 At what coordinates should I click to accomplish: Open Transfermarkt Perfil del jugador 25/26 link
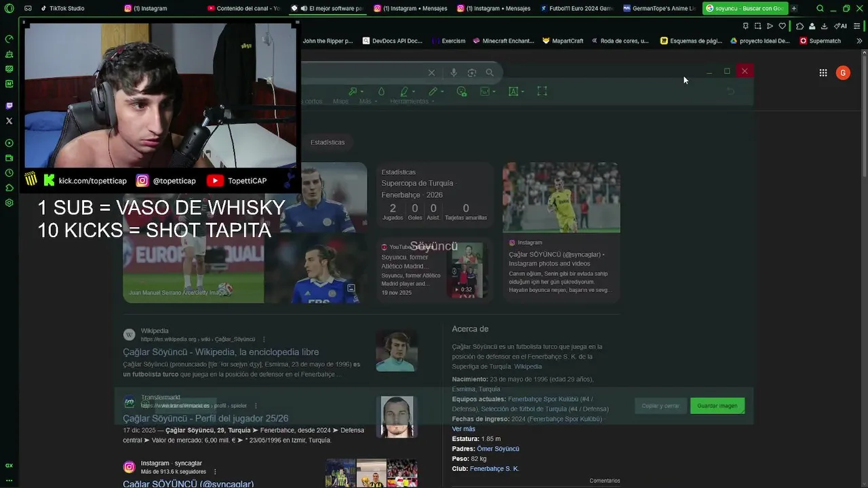205,418
